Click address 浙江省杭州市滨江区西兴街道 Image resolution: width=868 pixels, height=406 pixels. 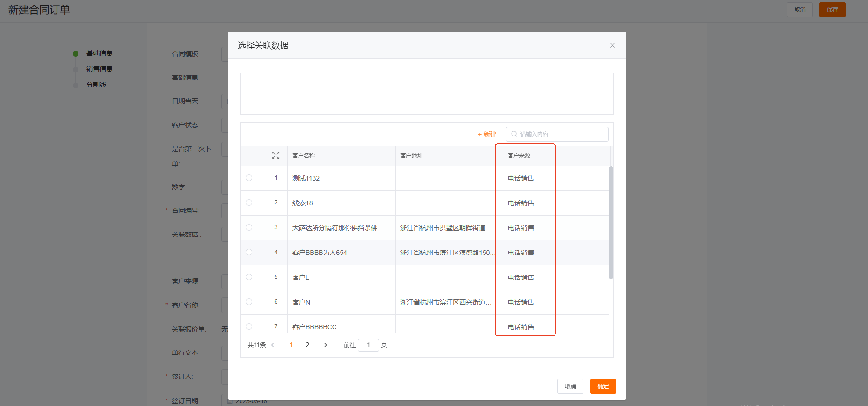pos(446,302)
